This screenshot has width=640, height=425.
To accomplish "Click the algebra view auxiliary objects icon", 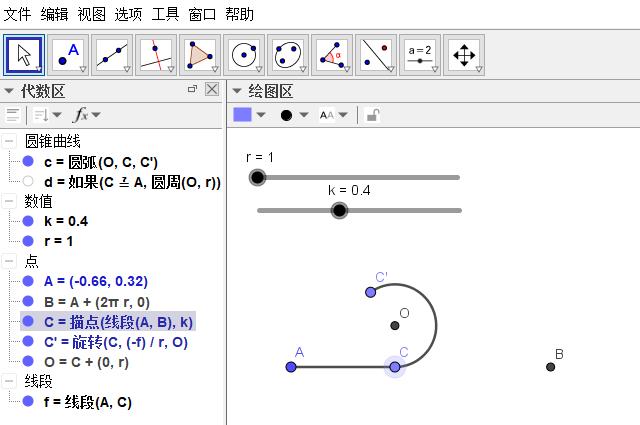I will coord(13,115).
